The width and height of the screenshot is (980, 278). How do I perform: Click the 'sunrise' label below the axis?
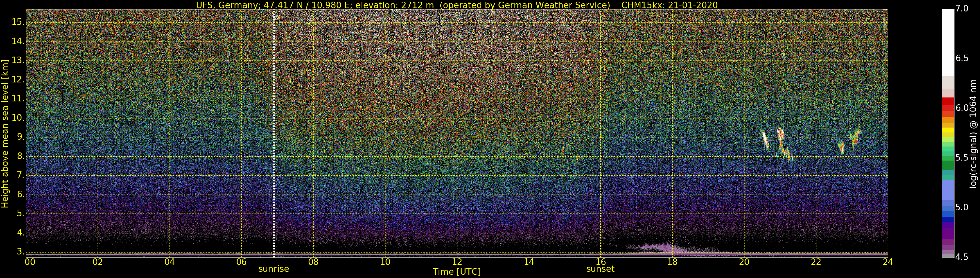click(273, 269)
